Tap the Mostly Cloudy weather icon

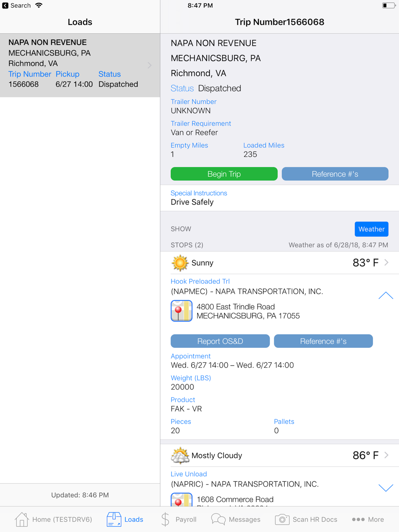point(180,455)
